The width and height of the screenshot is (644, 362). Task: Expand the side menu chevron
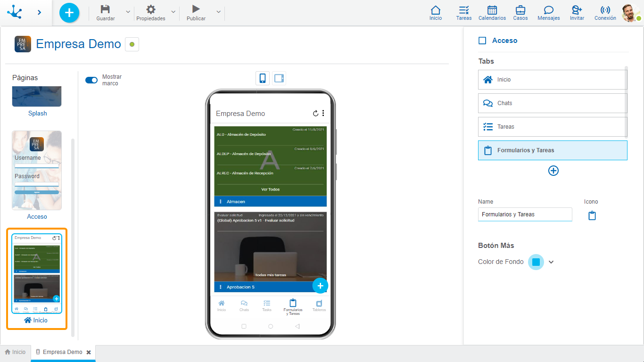click(x=39, y=12)
